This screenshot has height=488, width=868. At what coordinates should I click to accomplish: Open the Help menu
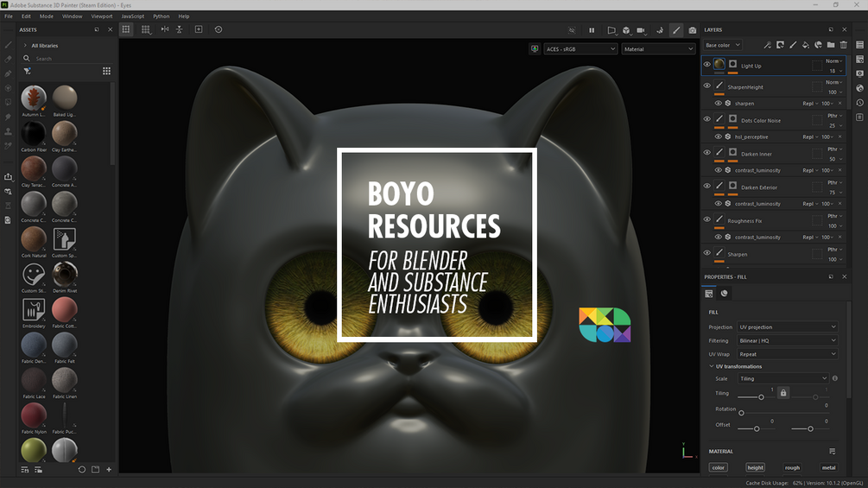pyautogui.click(x=184, y=16)
